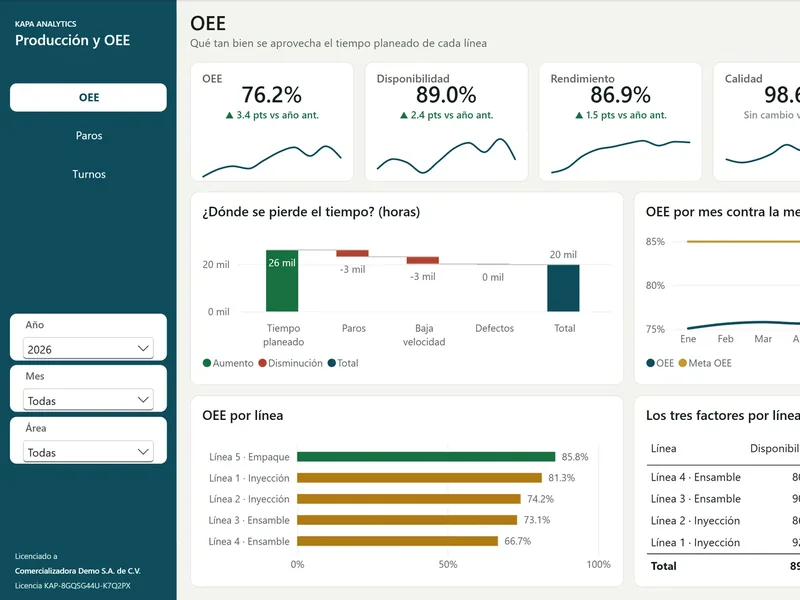The width and height of the screenshot is (800, 600).
Task: Click the green up-triangle next to 1.5 pts
Action: click(x=579, y=115)
